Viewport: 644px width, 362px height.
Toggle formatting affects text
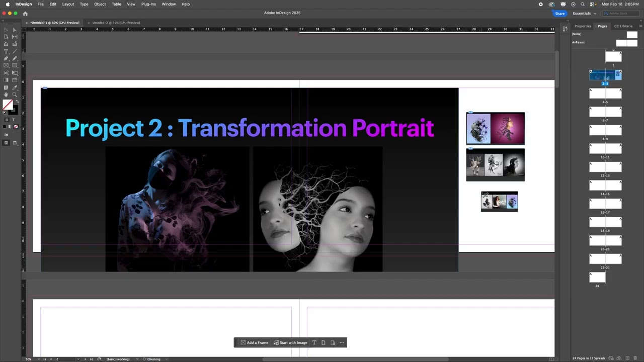pyautogui.click(x=14, y=120)
